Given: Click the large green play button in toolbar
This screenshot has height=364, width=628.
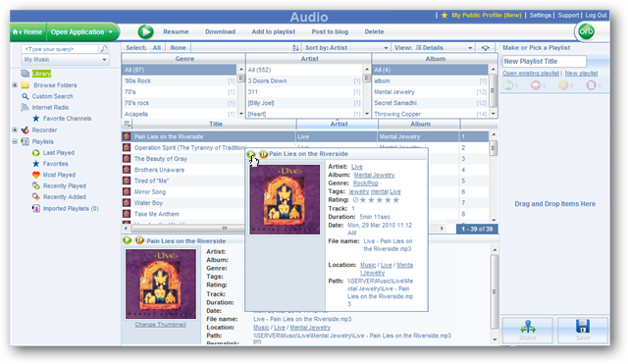Looking at the screenshot, I should click(x=145, y=31).
